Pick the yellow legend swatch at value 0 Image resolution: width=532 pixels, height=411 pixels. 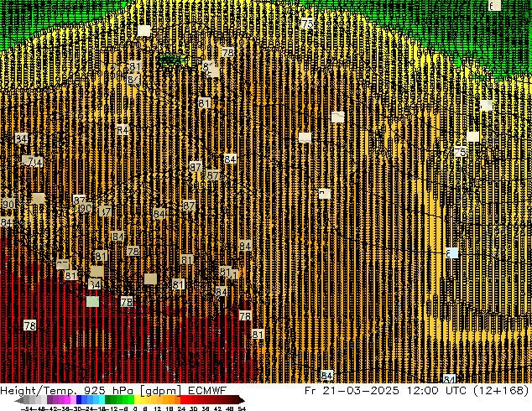pyautogui.click(x=137, y=399)
